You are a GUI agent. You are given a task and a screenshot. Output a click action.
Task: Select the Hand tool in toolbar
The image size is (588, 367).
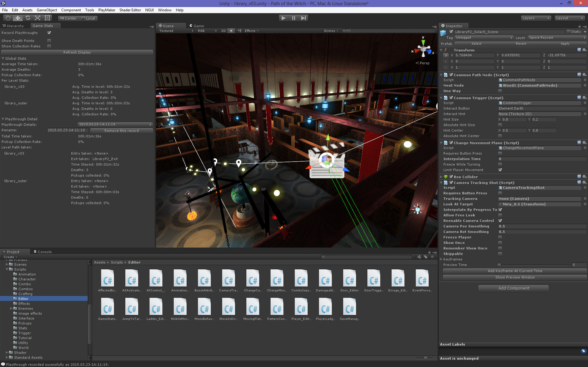8,18
